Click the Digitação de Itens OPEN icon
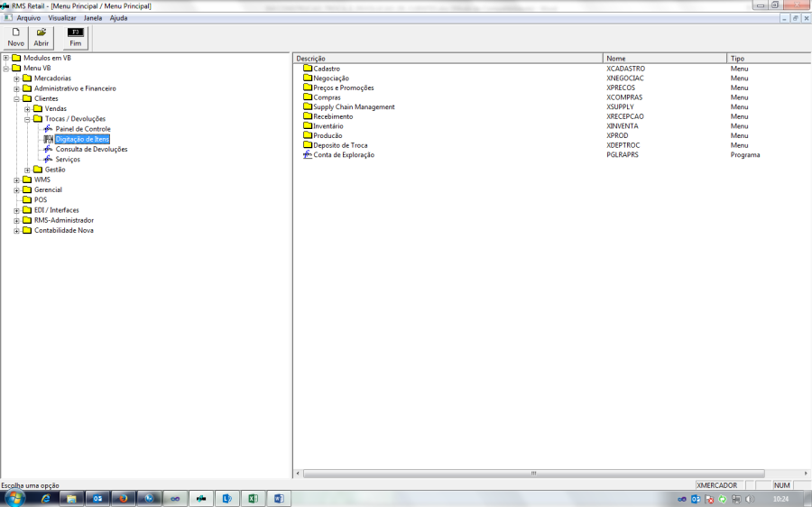The height and width of the screenshot is (507, 812). (48, 139)
